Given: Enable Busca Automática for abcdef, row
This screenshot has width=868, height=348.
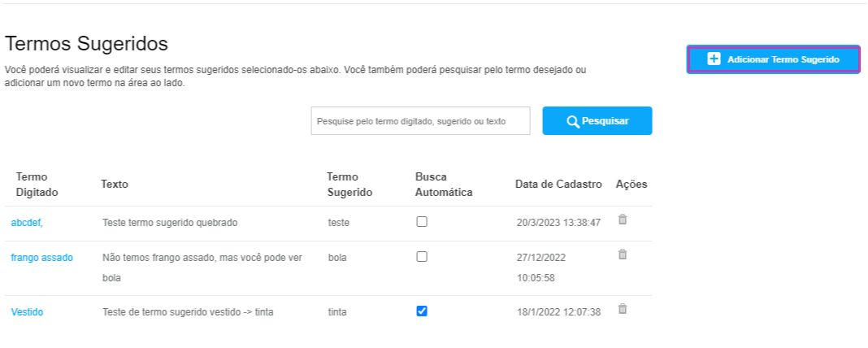Looking at the screenshot, I should click(x=422, y=222).
